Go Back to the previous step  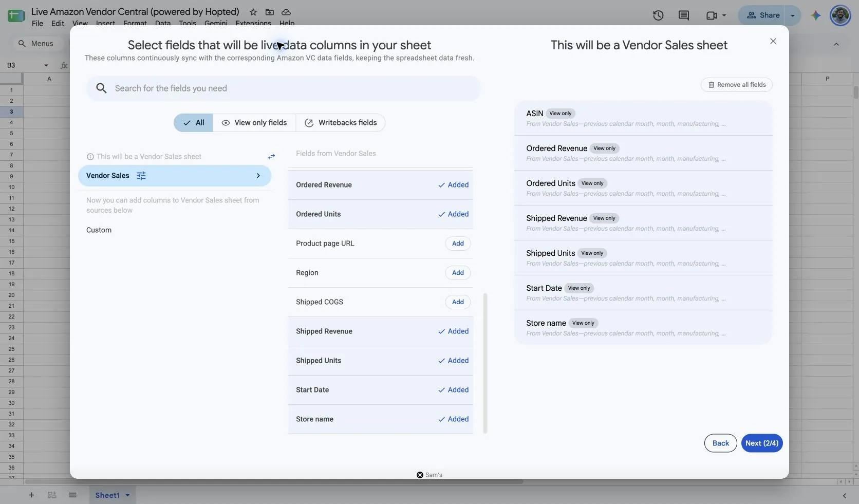(721, 443)
